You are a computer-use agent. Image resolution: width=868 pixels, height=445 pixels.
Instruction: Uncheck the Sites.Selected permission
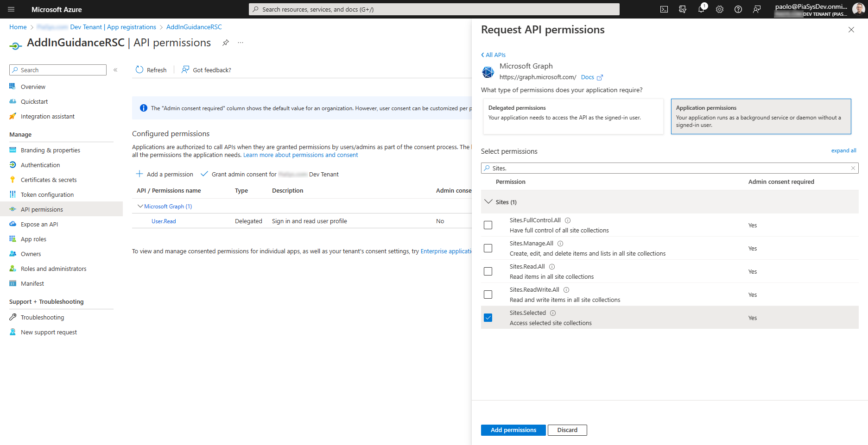[x=488, y=318]
